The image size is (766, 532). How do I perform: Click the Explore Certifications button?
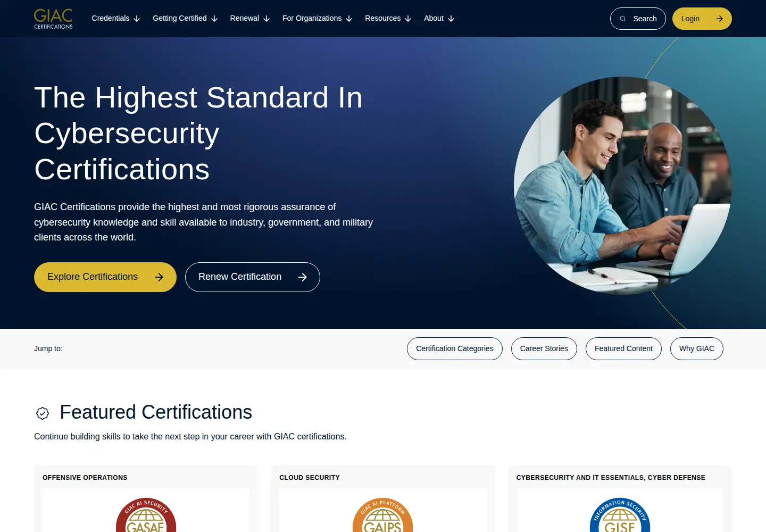click(105, 277)
